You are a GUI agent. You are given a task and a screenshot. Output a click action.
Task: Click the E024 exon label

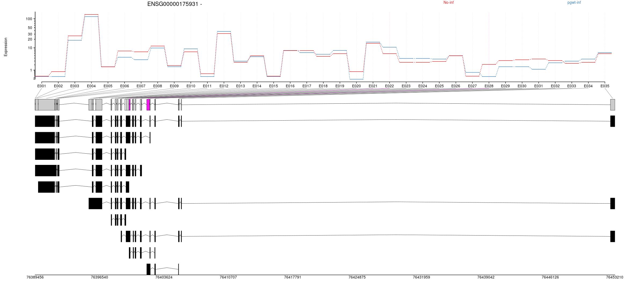[423, 86]
